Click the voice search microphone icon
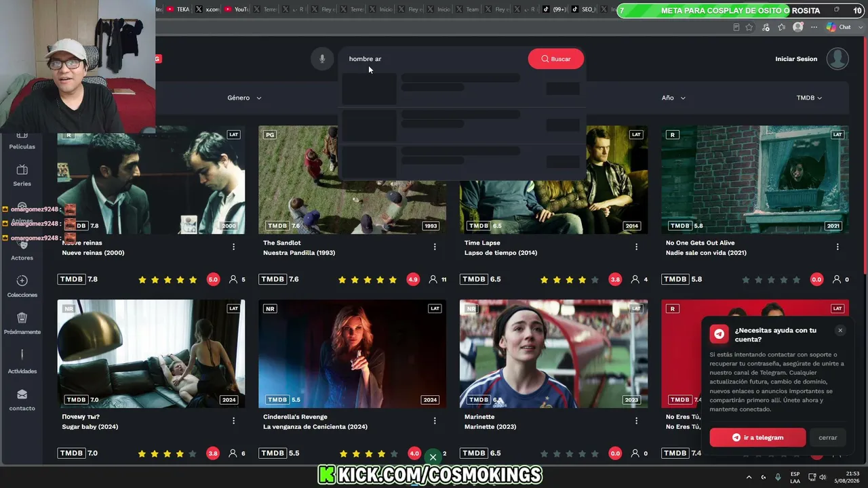Screen dimensions: 868x488 tap(323, 59)
